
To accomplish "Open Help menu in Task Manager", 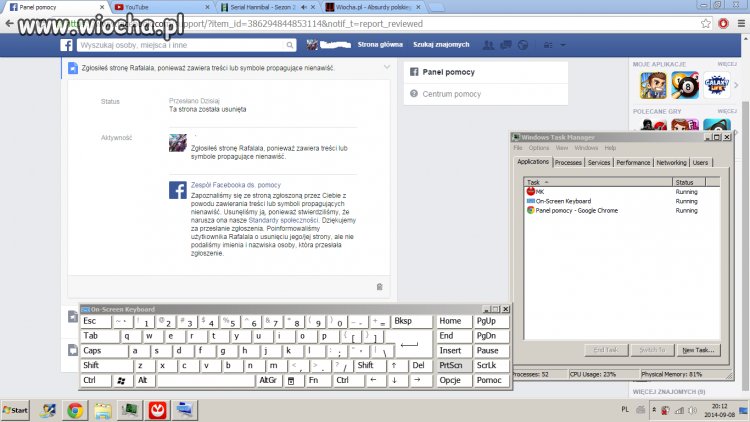I will [610, 148].
